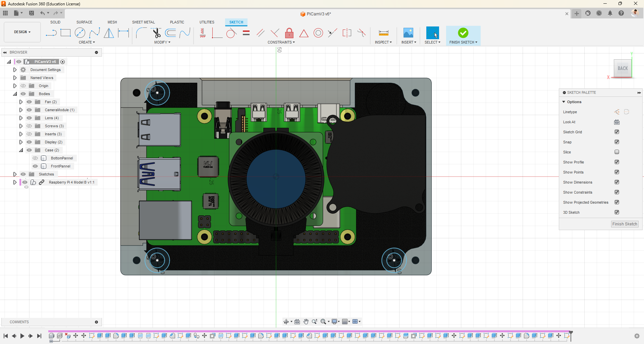This screenshot has width=644, height=344.
Task: Open the CONSTRAINTS dropdown menu
Action: click(281, 42)
